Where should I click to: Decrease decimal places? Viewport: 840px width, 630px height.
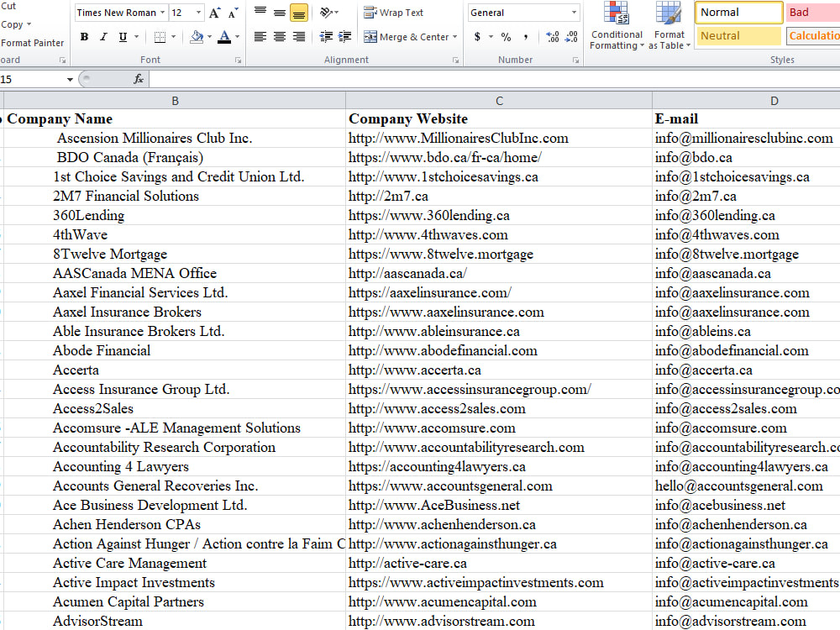click(571, 37)
